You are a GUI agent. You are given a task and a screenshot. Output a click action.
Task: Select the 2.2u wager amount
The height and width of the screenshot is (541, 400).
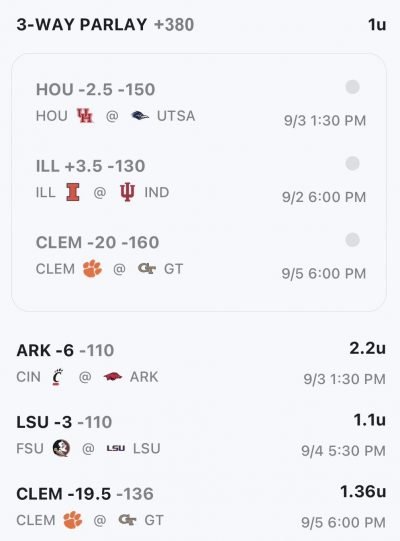pyautogui.click(x=368, y=348)
